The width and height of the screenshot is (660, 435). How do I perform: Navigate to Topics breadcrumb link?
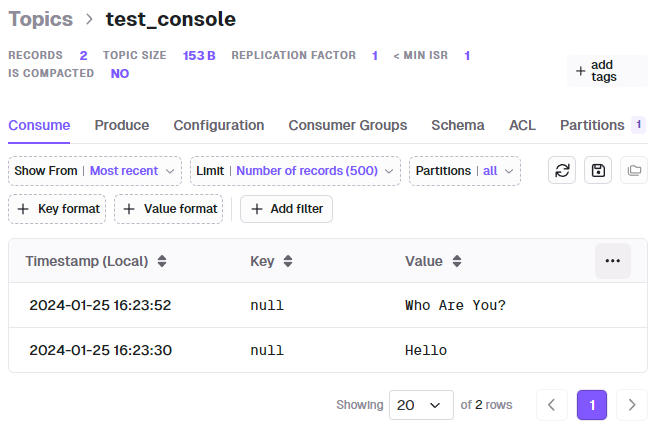(40, 19)
